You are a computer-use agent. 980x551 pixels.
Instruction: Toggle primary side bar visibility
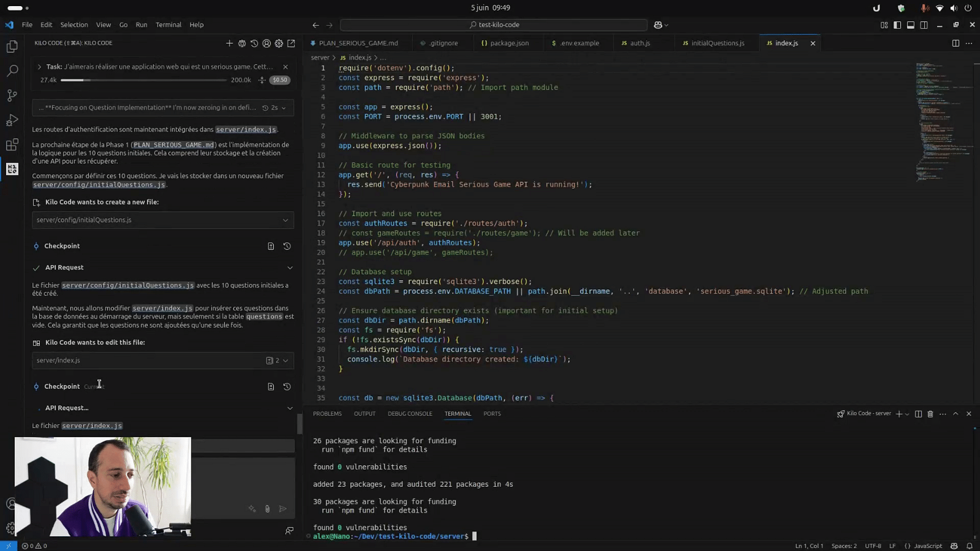coord(897,25)
